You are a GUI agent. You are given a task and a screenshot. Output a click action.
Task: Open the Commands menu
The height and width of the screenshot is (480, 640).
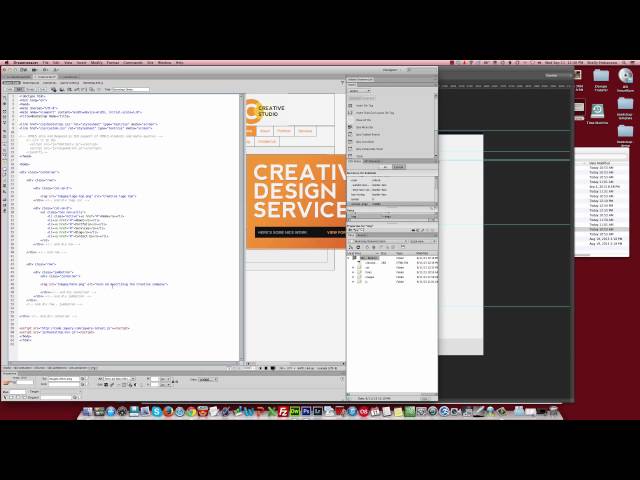[133, 63]
